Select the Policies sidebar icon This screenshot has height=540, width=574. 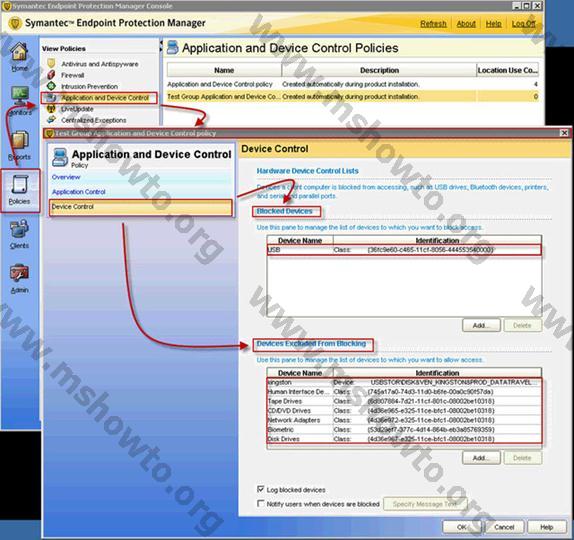[19, 184]
